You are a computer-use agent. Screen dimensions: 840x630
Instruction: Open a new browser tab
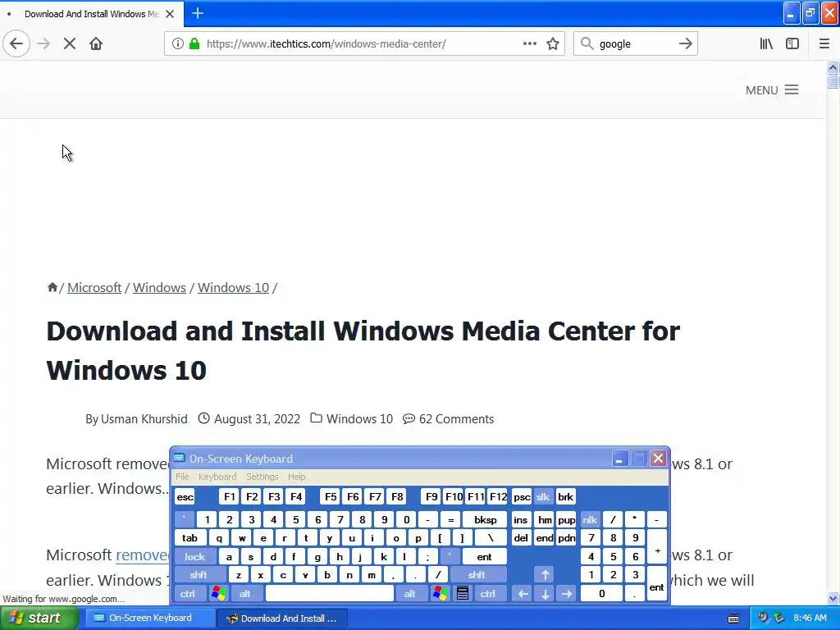point(198,13)
